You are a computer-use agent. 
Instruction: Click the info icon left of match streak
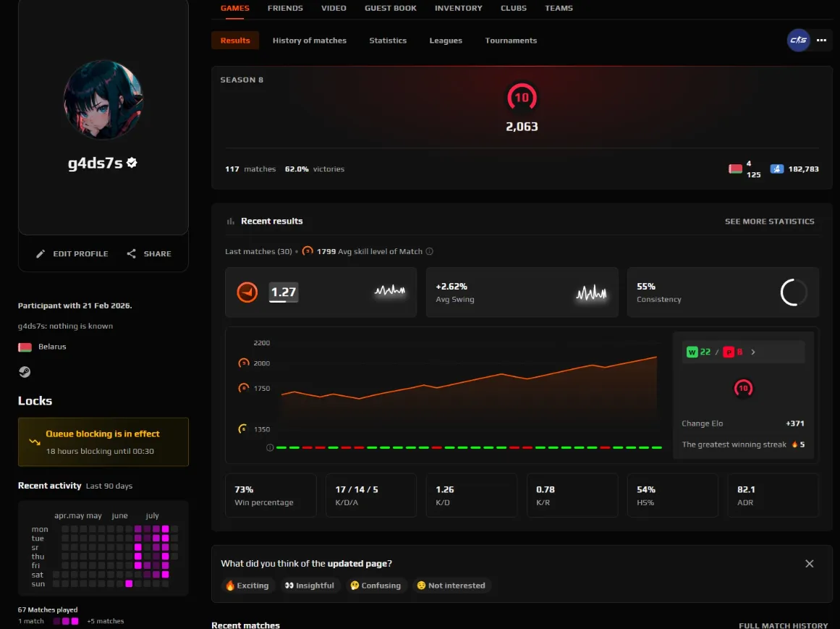270,447
